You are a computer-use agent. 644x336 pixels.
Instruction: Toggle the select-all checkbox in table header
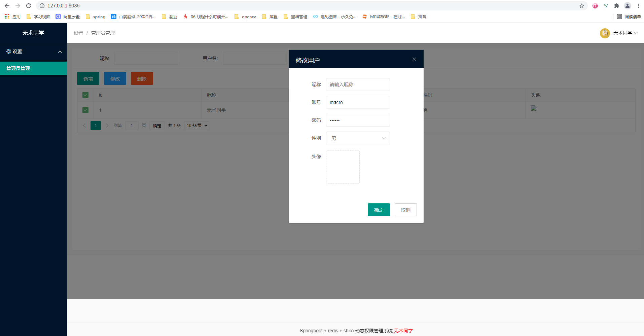click(x=85, y=95)
